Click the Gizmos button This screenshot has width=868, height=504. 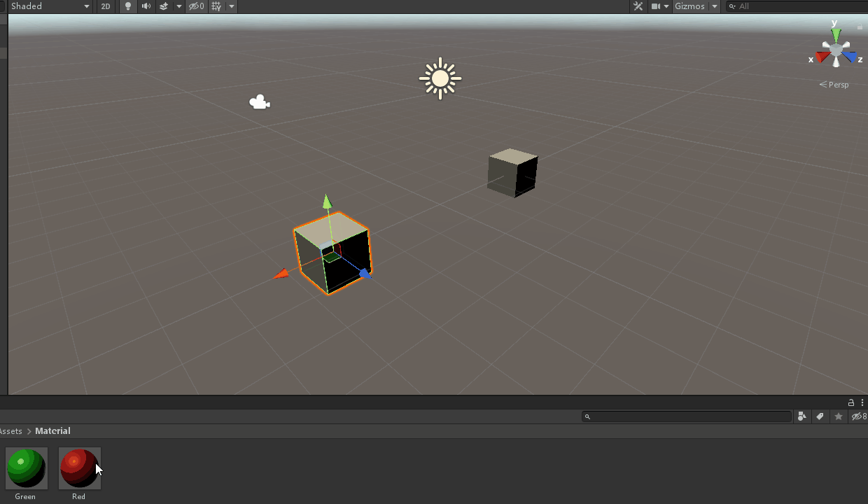pyautogui.click(x=689, y=6)
